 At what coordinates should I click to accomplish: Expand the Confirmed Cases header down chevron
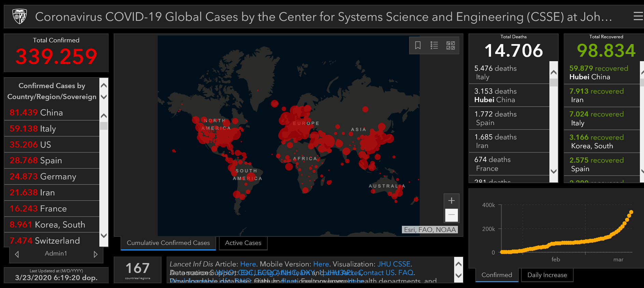(x=104, y=97)
